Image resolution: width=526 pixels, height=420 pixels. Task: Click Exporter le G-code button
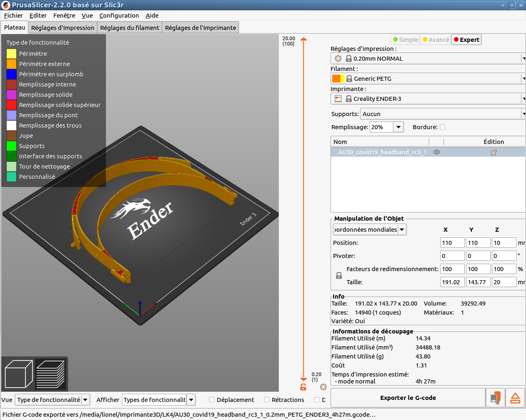pos(408,398)
